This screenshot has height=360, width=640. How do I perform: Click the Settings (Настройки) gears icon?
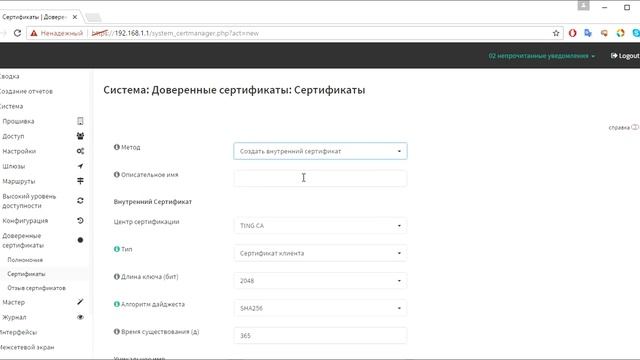point(80,151)
